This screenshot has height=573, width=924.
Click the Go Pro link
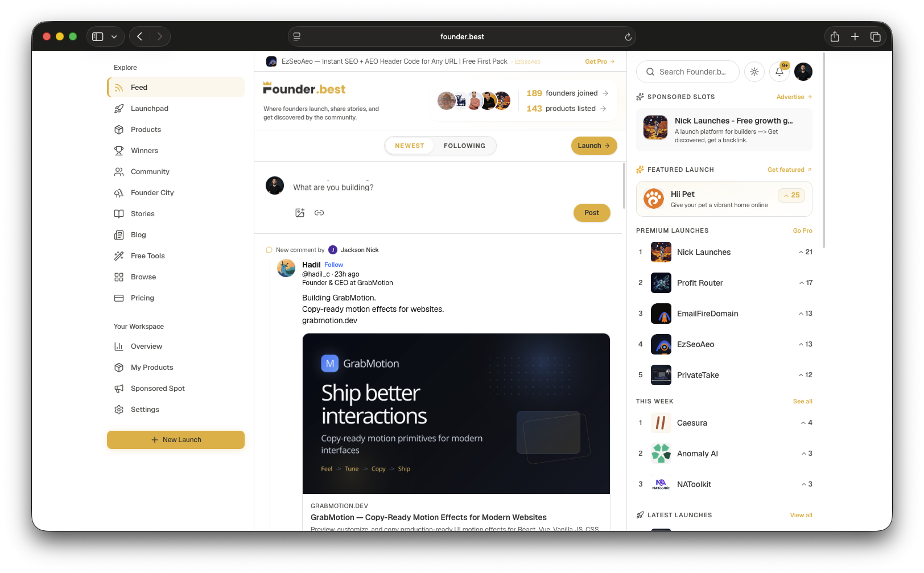803,230
